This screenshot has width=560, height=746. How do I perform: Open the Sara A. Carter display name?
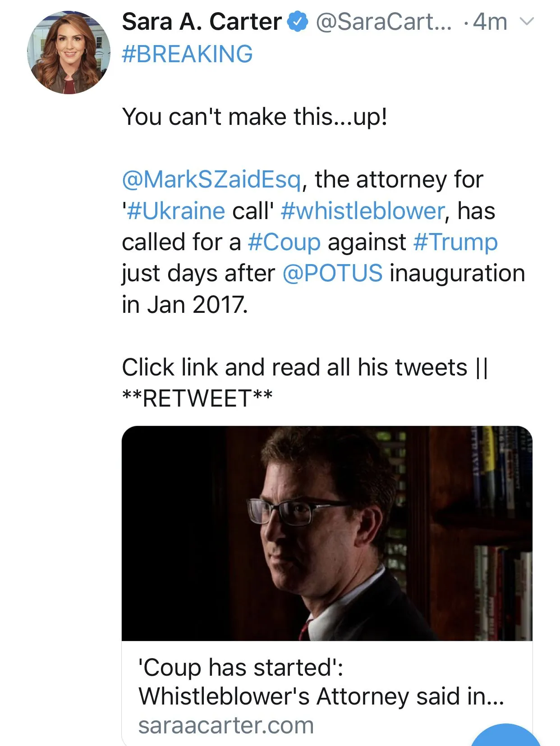(202, 22)
